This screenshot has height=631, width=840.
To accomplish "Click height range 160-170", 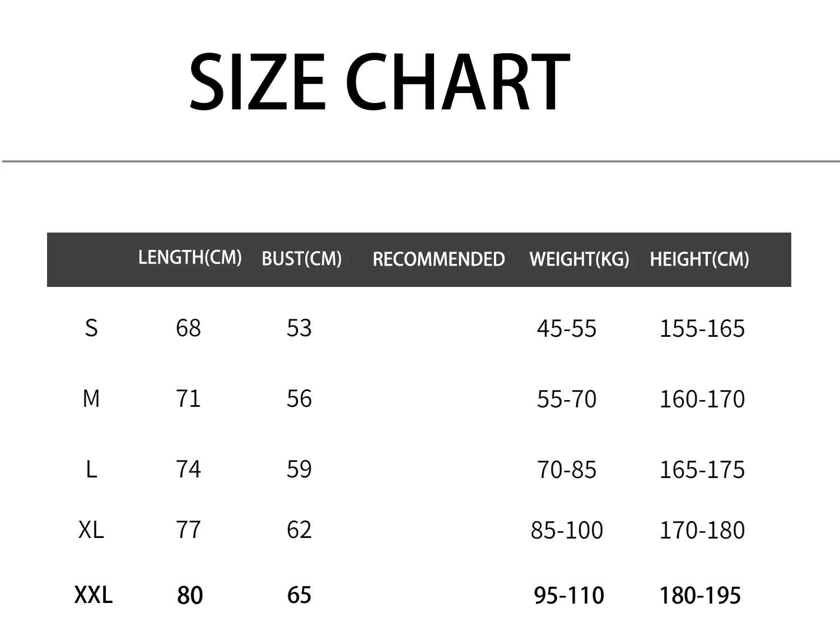I will (702, 399).
